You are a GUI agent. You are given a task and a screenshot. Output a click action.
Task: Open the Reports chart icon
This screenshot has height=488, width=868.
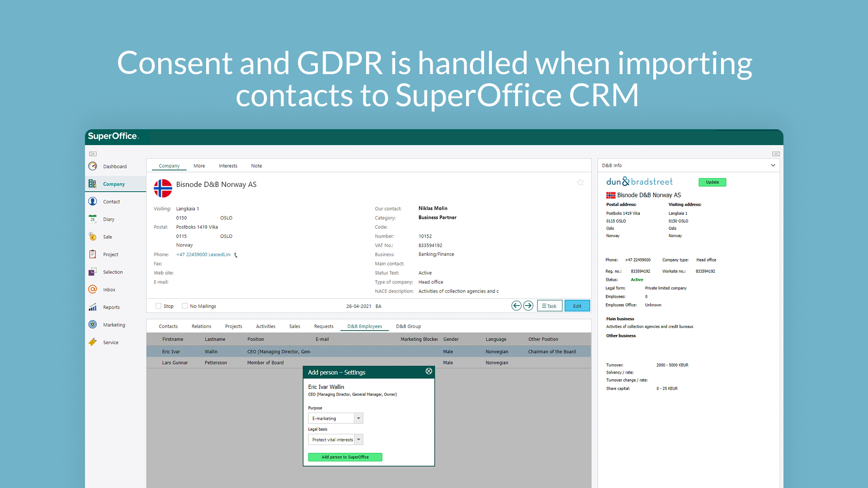pyautogui.click(x=93, y=307)
